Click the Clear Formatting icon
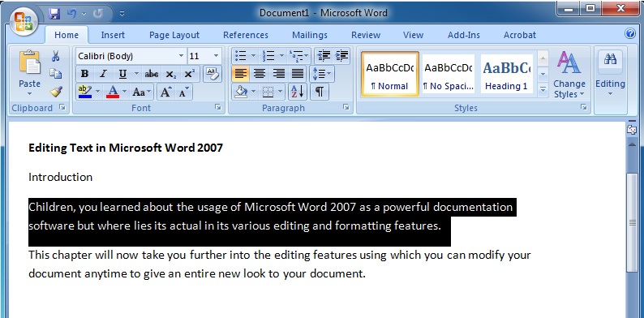The height and width of the screenshot is (318, 644). click(213, 74)
